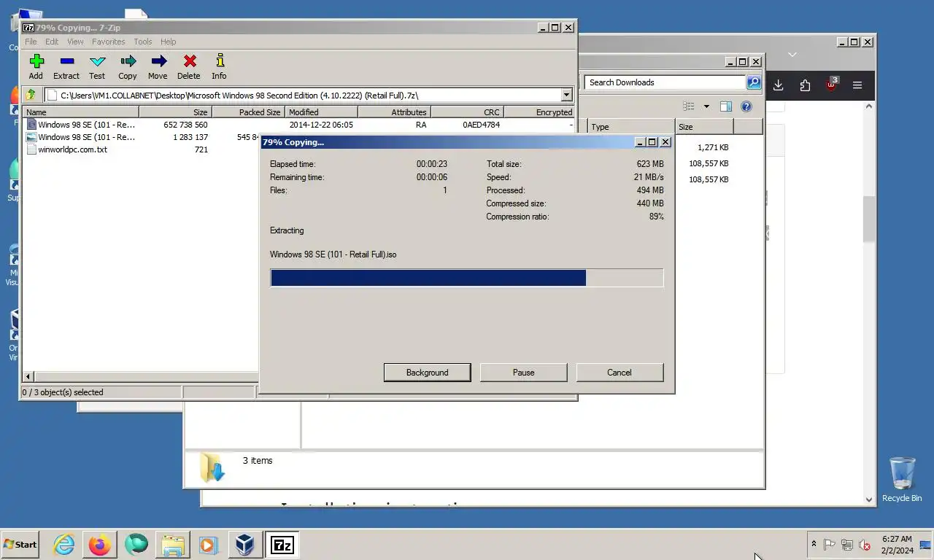934x560 pixels.
Task: Show hidden system tray icons
Action: pyautogui.click(x=814, y=544)
